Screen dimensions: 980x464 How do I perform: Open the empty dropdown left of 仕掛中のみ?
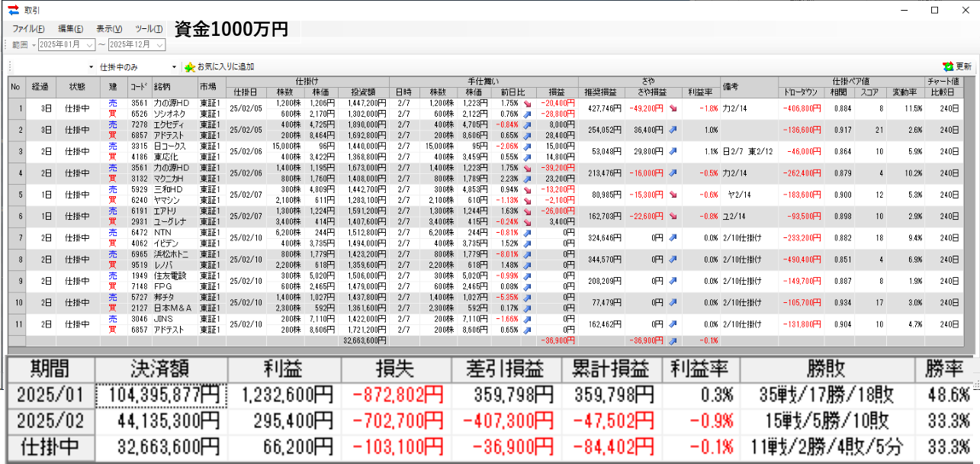coord(91,67)
